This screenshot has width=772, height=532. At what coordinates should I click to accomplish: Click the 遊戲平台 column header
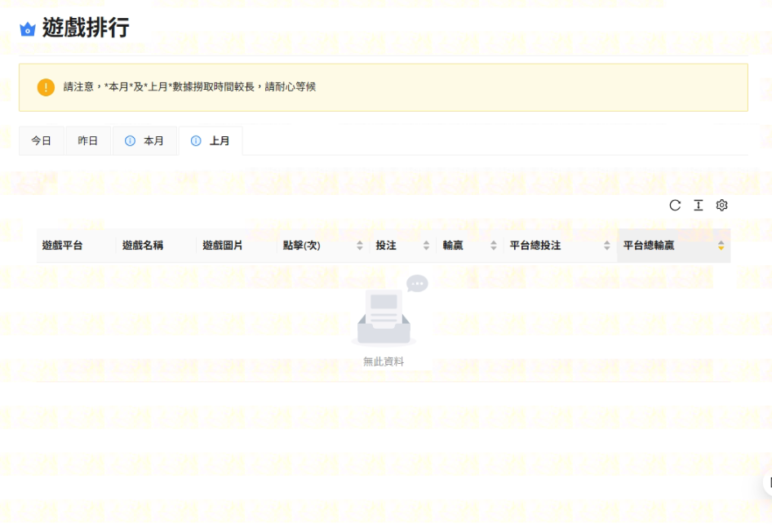point(62,246)
